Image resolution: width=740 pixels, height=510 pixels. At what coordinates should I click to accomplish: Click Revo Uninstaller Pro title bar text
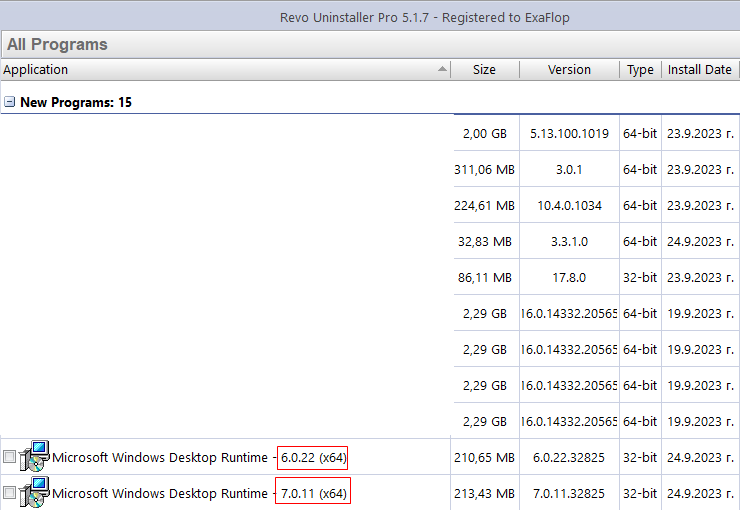pyautogui.click(x=425, y=17)
